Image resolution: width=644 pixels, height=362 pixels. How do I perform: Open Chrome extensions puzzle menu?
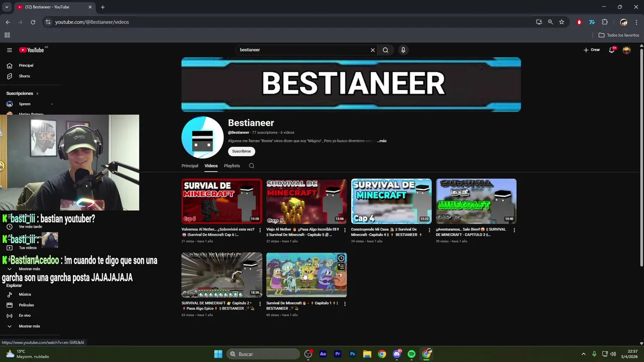point(605,22)
